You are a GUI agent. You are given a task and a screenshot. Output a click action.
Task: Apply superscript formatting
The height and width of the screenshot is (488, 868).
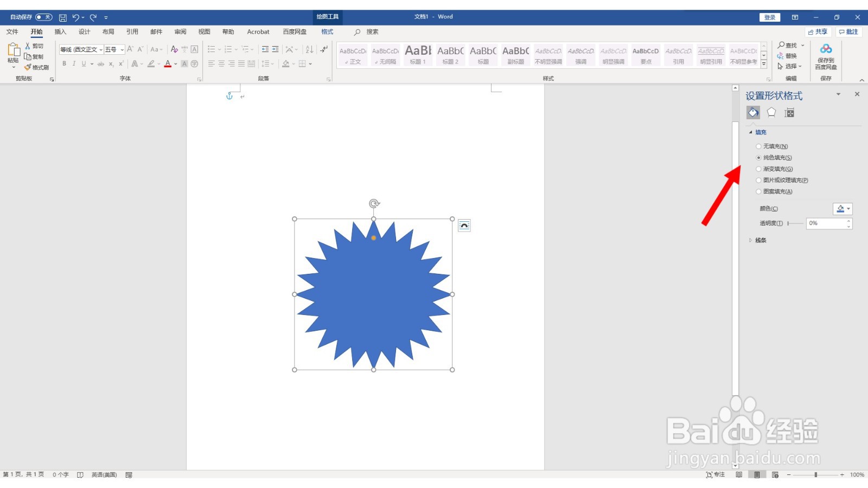pos(121,64)
